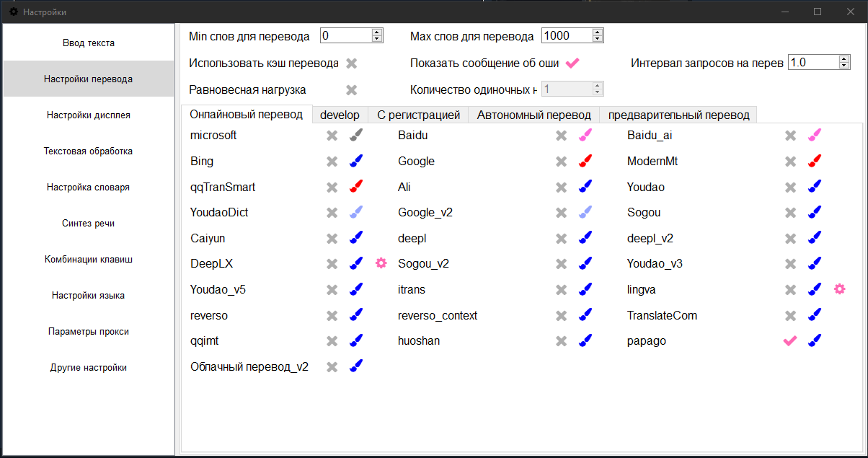Switch to the develop tab
This screenshot has height=458, width=868.
pos(340,115)
